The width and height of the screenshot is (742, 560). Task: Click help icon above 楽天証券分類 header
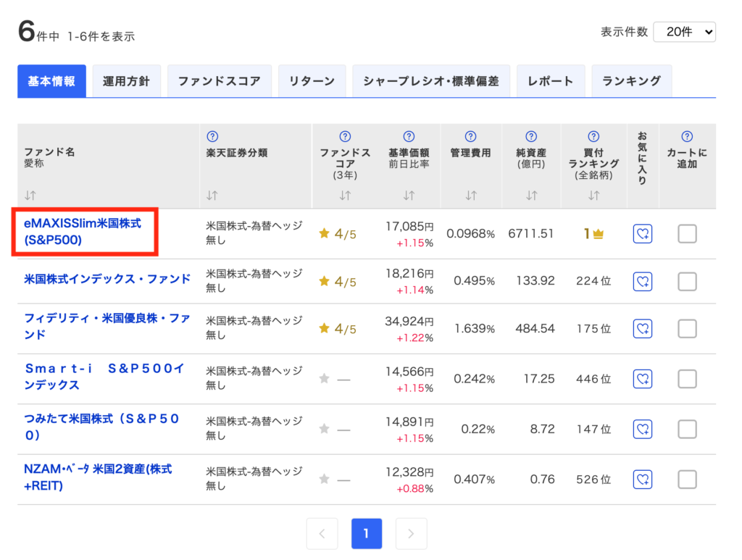(x=212, y=137)
